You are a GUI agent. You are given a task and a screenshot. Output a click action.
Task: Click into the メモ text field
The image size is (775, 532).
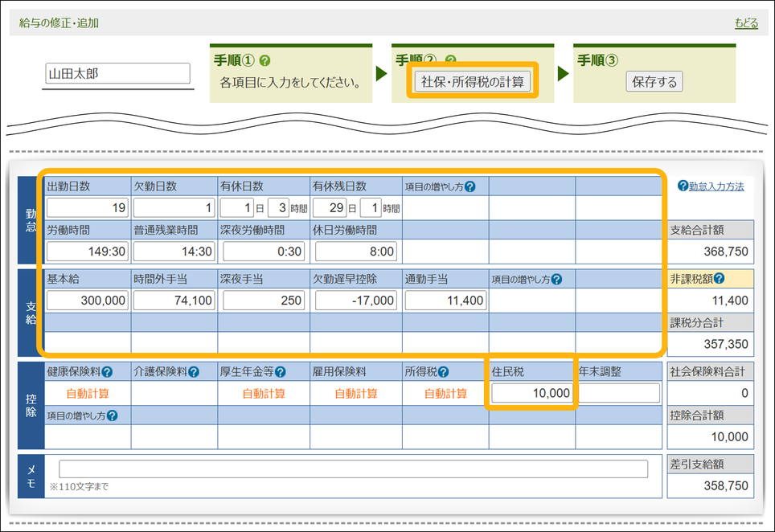pos(353,469)
